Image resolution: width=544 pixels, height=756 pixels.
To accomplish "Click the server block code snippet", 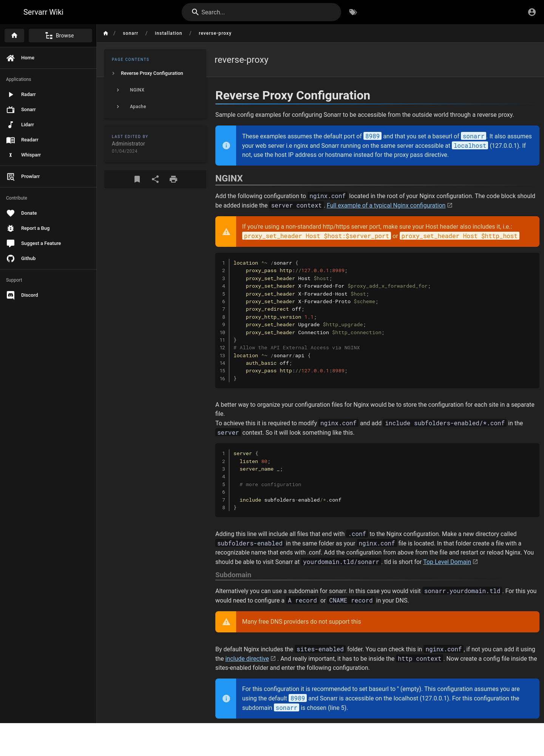I will tap(377, 480).
